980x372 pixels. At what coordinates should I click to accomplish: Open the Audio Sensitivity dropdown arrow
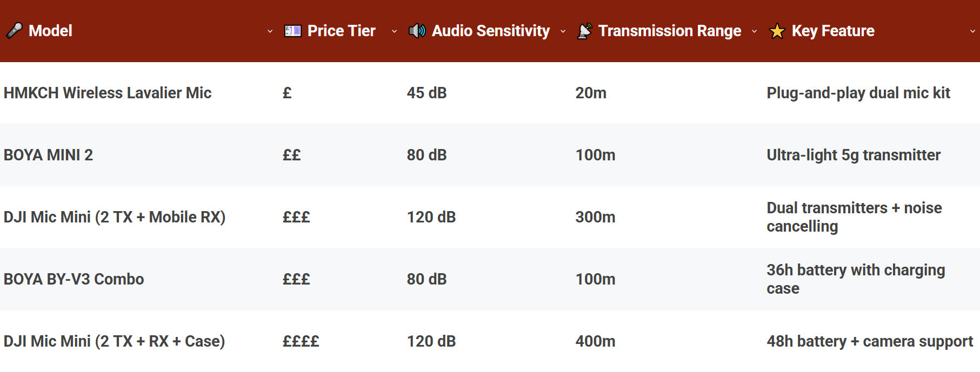563,32
